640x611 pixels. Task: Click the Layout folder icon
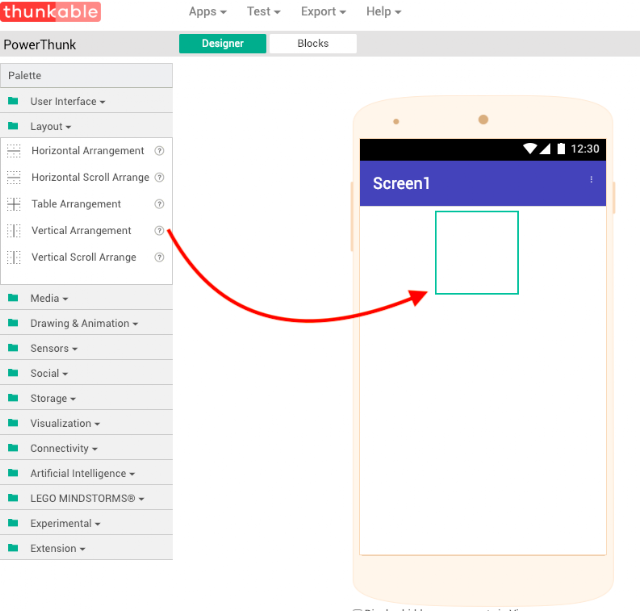click(13, 126)
